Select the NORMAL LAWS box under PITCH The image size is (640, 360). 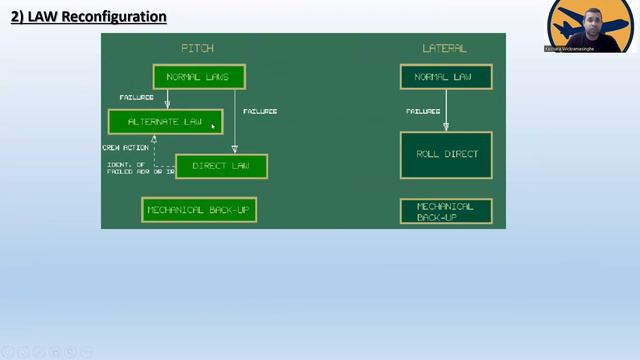(x=199, y=77)
